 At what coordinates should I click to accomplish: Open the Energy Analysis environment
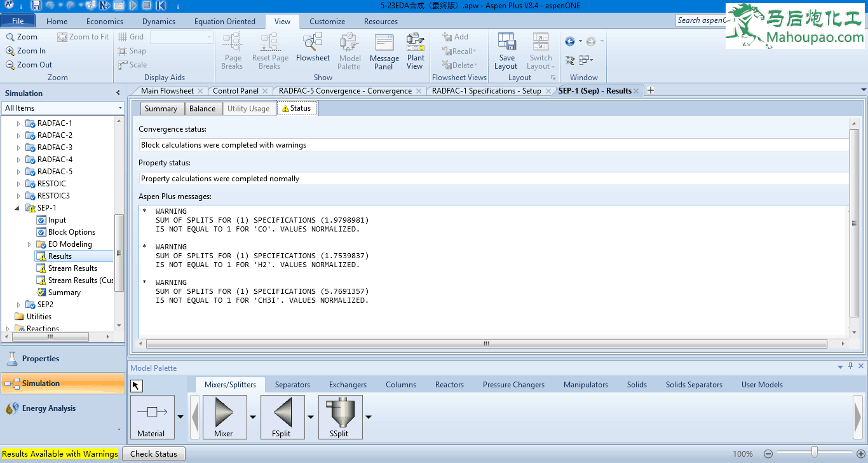63,408
